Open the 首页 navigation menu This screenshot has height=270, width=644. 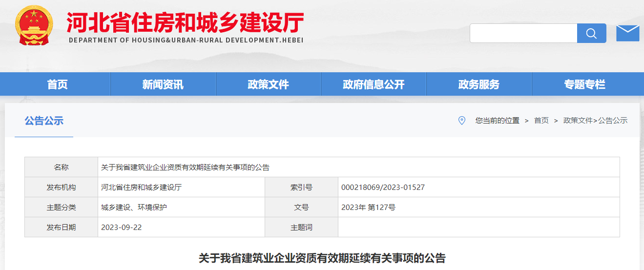pyautogui.click(x=58, y=84)
